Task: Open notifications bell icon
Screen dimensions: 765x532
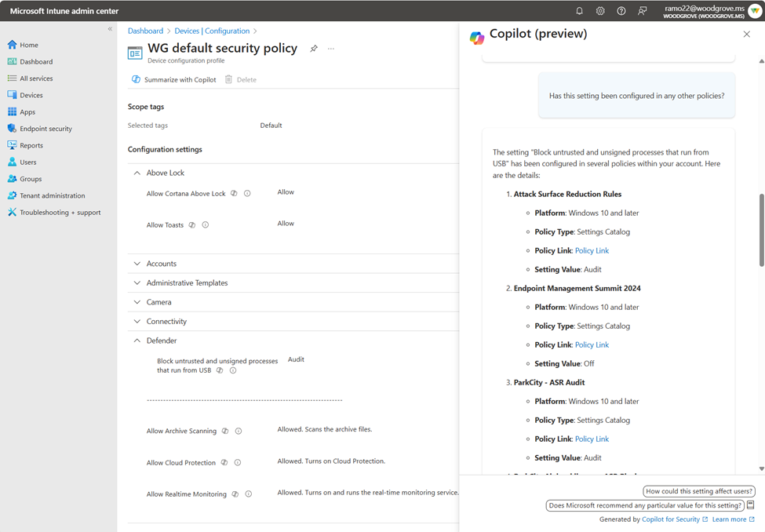Action: (x=579, y=11)
